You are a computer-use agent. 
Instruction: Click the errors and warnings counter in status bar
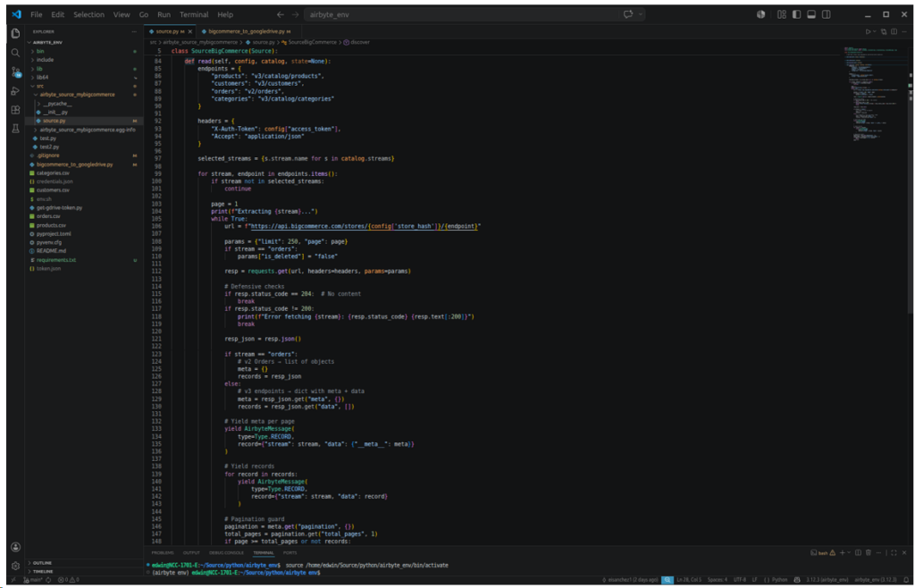point(68,580)
